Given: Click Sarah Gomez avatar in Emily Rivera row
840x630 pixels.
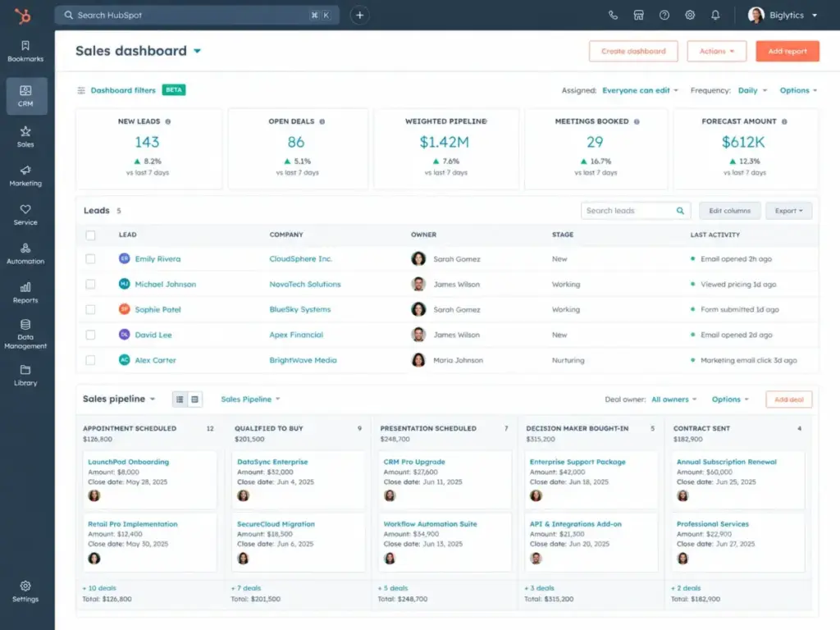Looking at the screenshot, I should coord(418,258).
